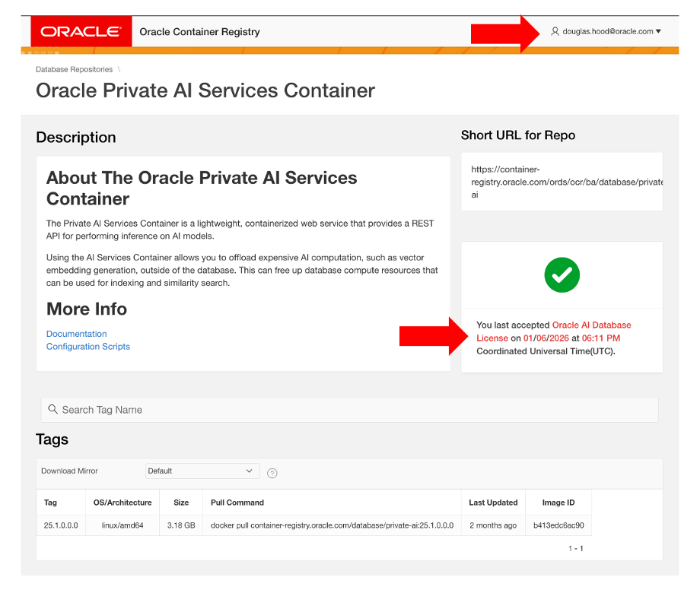Sort by the Tag column header
Viewport: 700px width, 593px height.
pos(50,503)
